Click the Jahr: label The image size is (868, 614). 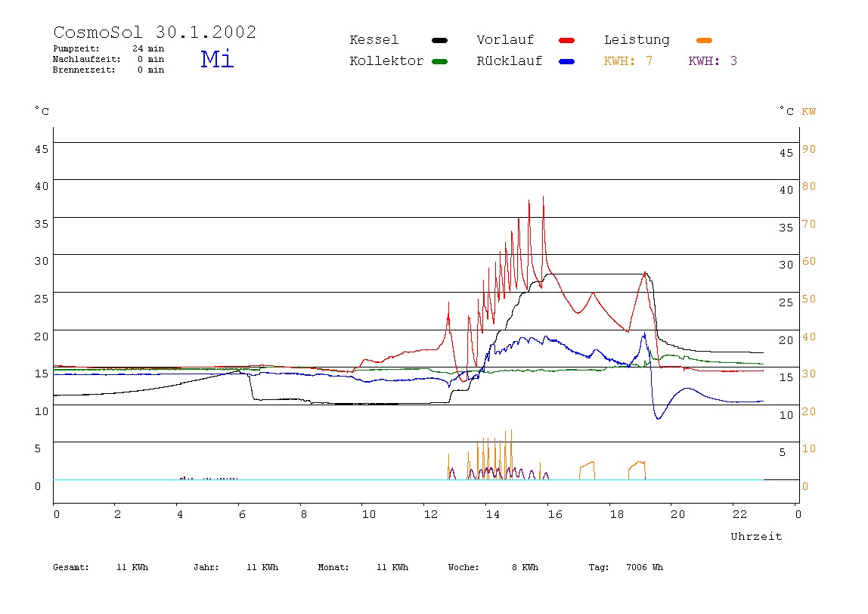click(206, 567)
